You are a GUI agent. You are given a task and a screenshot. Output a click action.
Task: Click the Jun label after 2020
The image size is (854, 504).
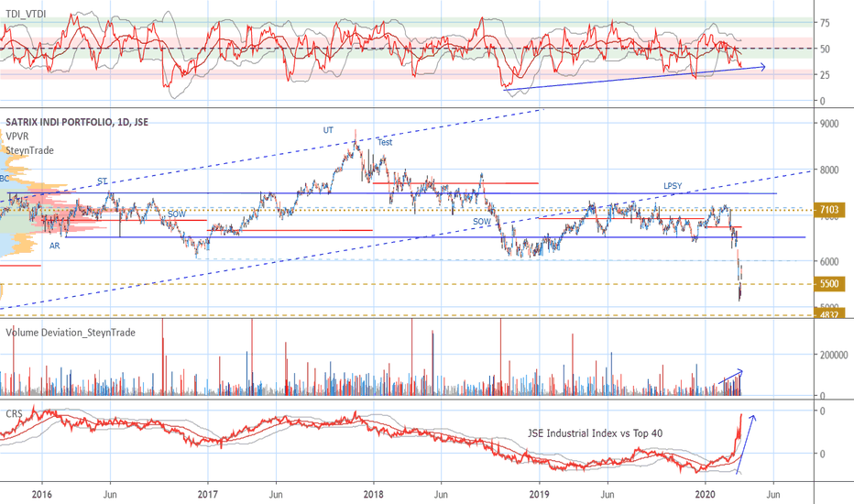point(773,494)
